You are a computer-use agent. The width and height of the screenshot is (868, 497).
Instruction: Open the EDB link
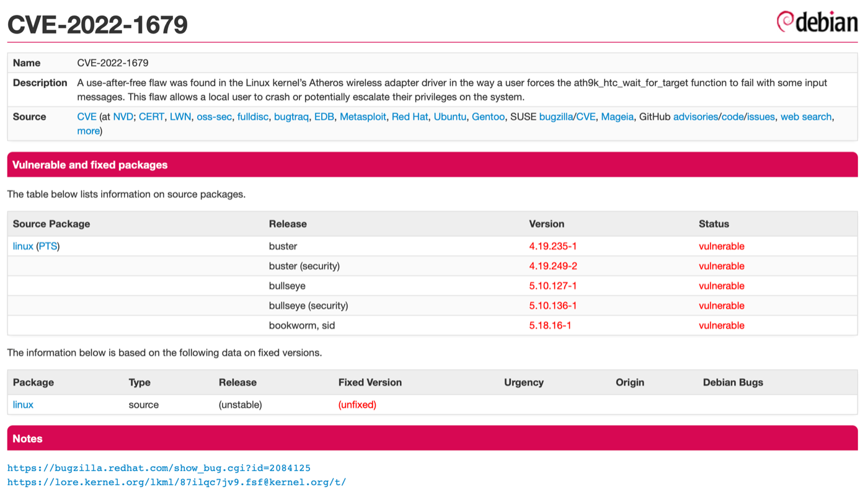(324, 117)
